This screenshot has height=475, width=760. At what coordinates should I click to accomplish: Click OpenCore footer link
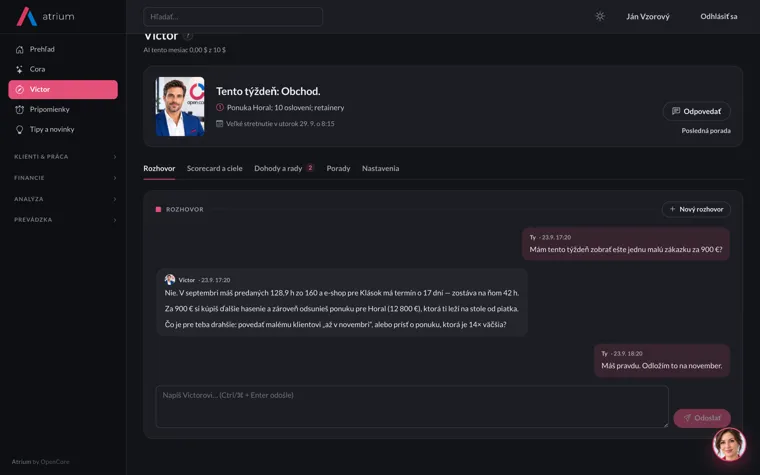tap(55, 462)
